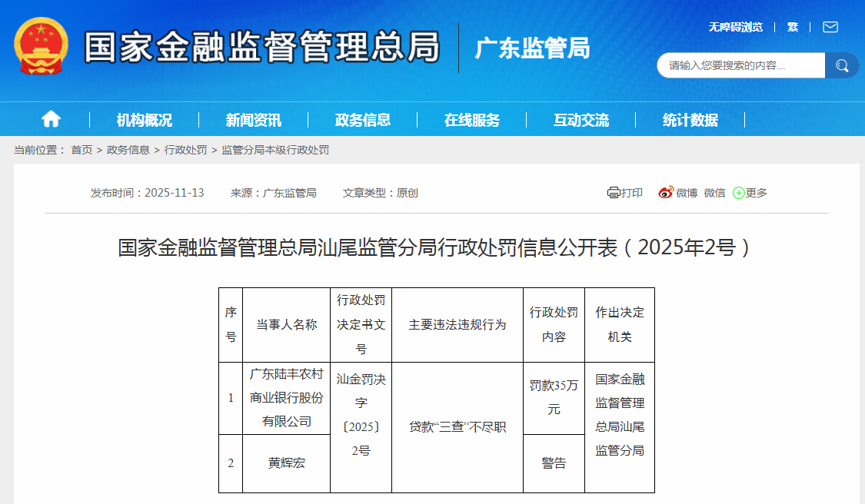The image size is (865, 504).
Task: Switch to traditional Chinese with the 繁 toggle
Action: pos(793,27)
